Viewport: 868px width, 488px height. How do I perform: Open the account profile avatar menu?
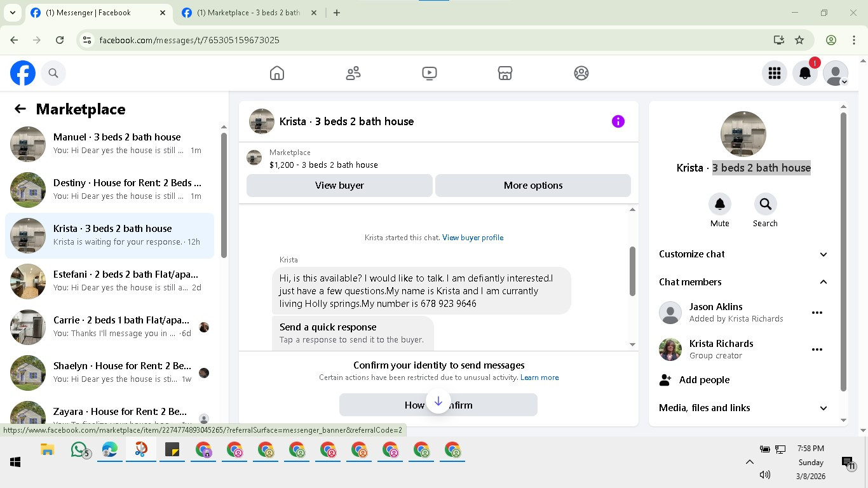pyautogui.click(x=836, y=73)
